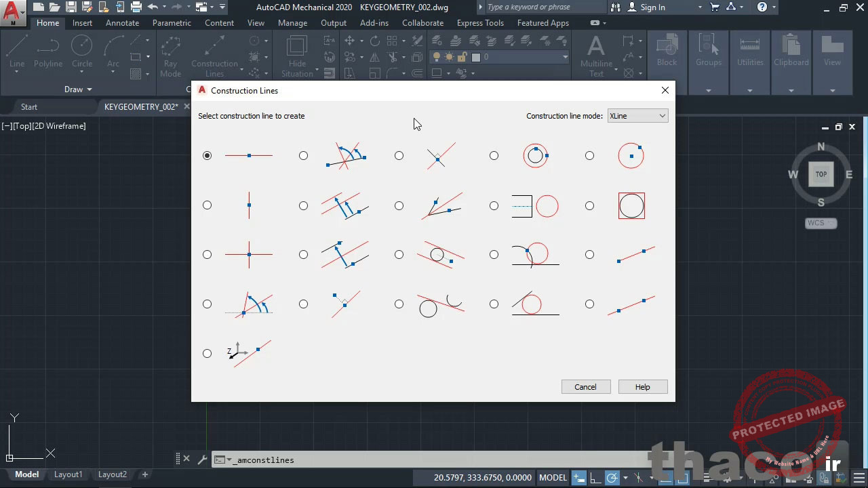Screen dimensions: 868x488
Task: Open the Express Tools ribbon tab
Action: click(x=480, y=23)
